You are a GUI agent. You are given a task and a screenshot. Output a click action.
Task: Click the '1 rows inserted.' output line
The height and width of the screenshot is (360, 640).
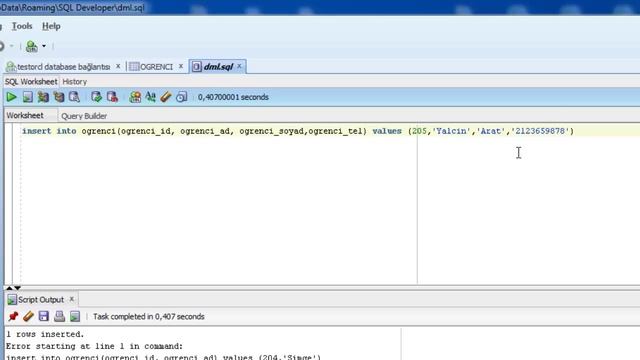click(45, 334)
